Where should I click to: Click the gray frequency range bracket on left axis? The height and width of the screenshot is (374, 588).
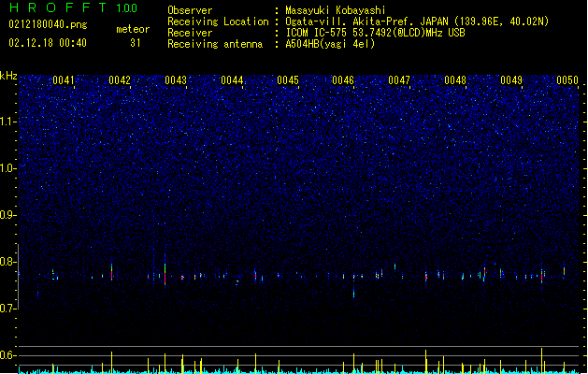(x=19, y=277)
